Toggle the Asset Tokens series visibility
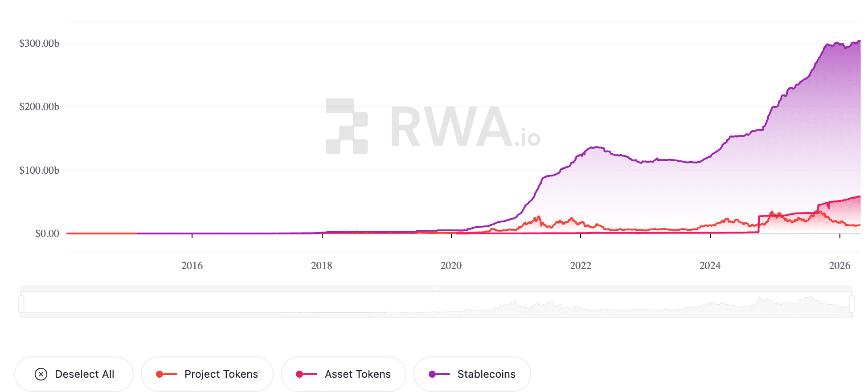 343,374
